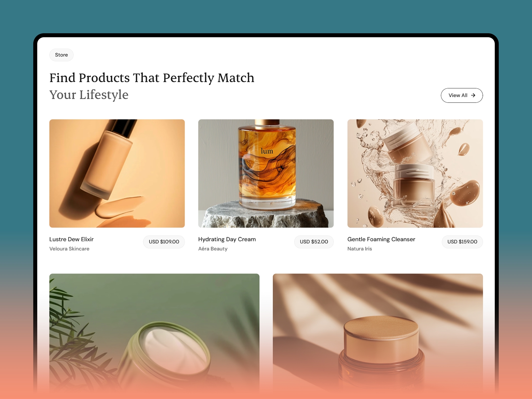Select the USD $52.00 price badge
This screenshot has width=532, height=399.
(314, 242)
